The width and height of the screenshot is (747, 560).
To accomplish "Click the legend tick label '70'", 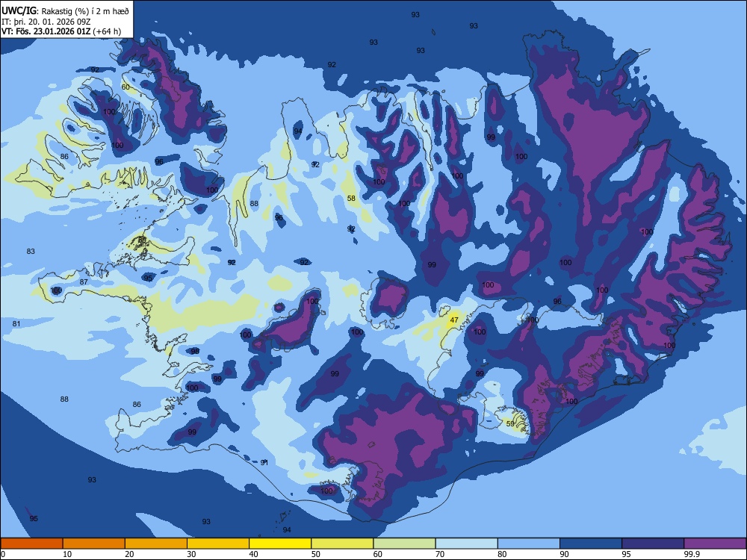I will point(440,554).
